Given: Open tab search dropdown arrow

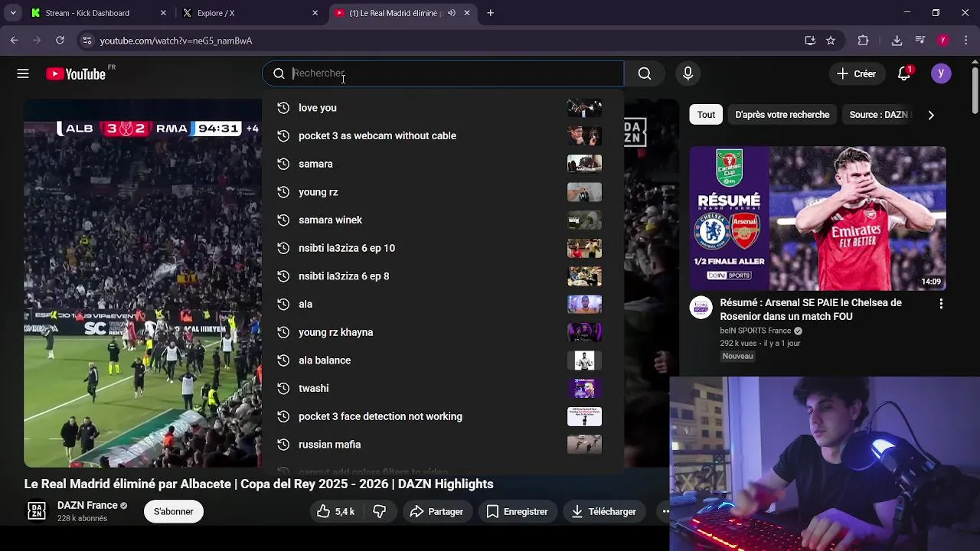Looking at the screenshot, I should (x=13, y=13).
